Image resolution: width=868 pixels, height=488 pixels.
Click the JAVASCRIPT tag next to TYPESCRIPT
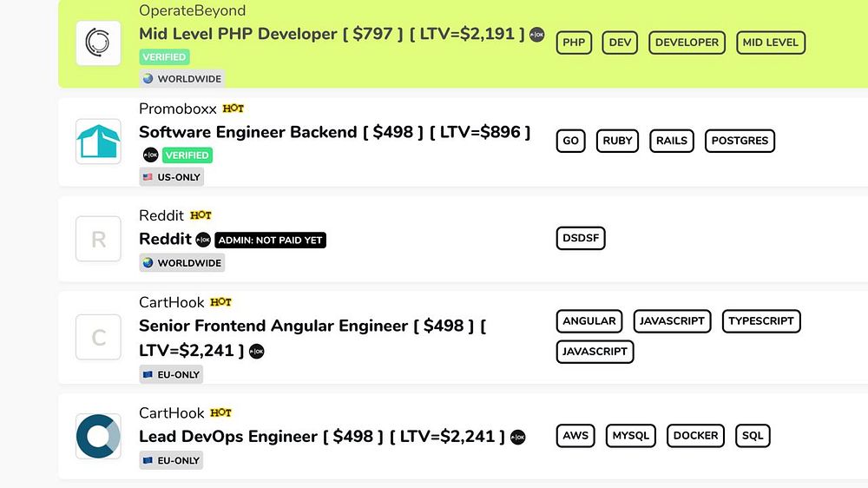click(672, 321)
